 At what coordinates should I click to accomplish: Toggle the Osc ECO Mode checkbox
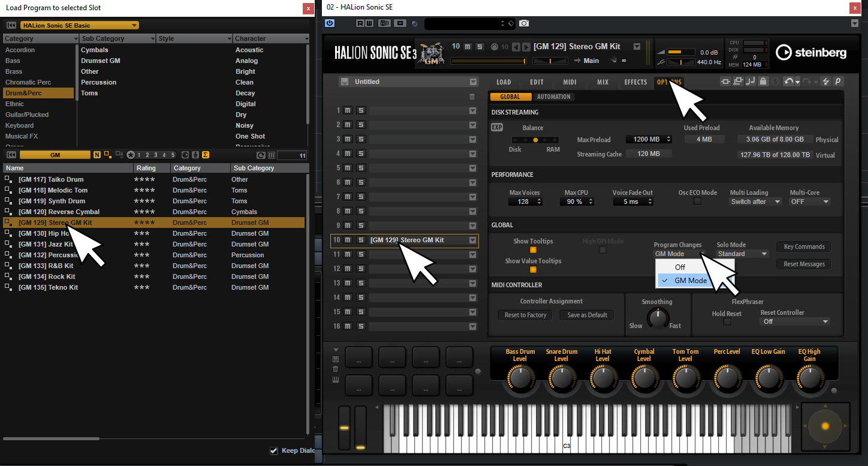click(x=697, y=202)
